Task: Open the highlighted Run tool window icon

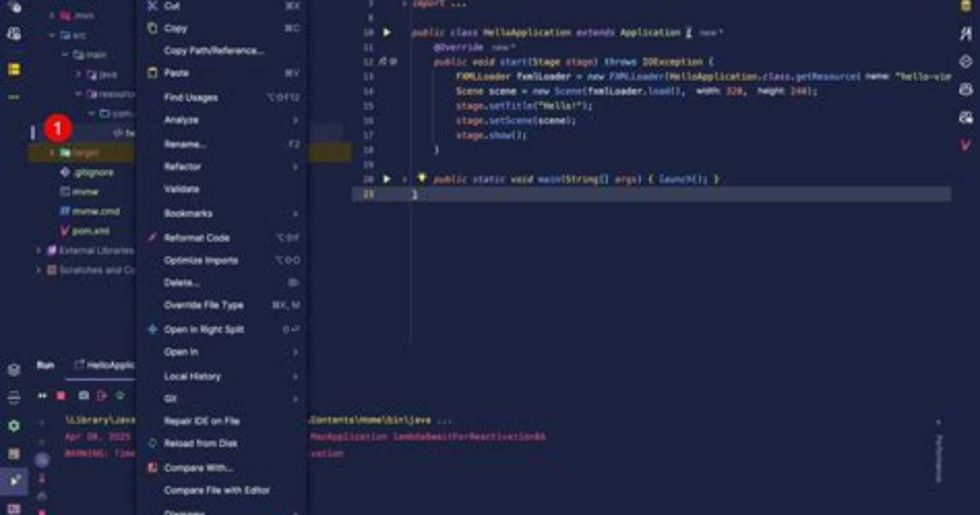Action: [14, 481]
